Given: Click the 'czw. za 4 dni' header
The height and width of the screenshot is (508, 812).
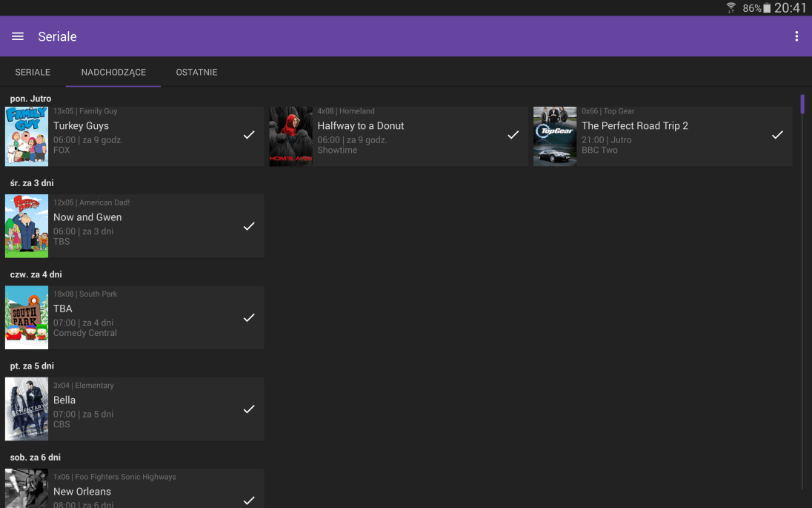Looking at the screenshot, I should pos(36,274).
